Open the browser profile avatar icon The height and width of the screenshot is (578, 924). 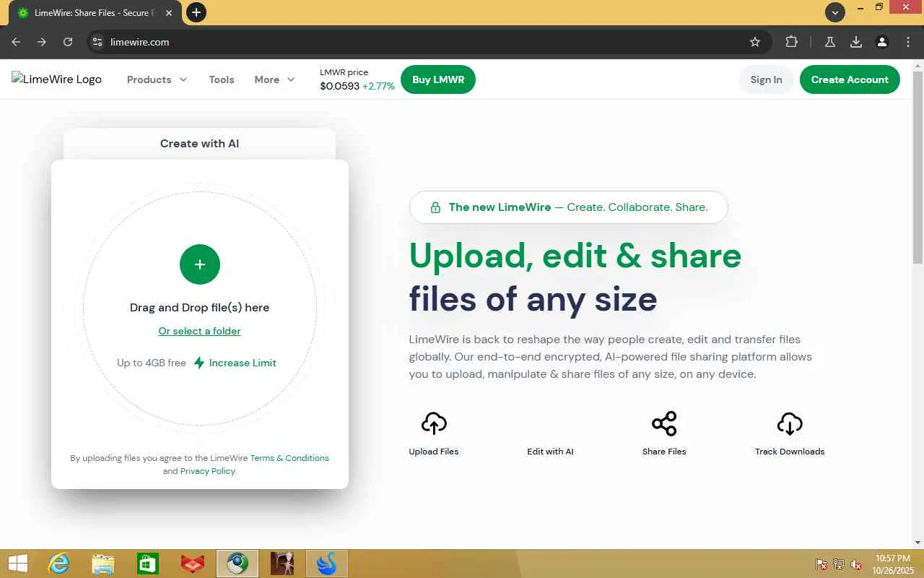point(882,42)
